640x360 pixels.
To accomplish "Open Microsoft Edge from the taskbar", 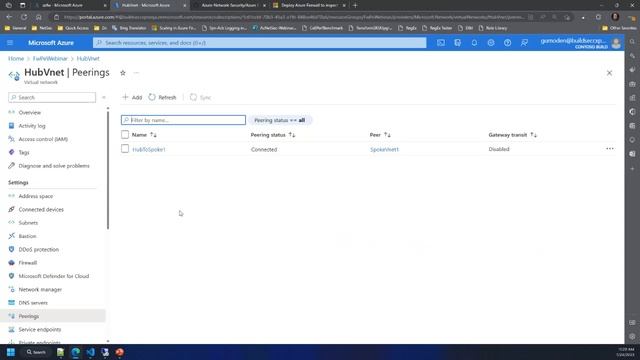I will pyautogui.click(x=76, y=352).
